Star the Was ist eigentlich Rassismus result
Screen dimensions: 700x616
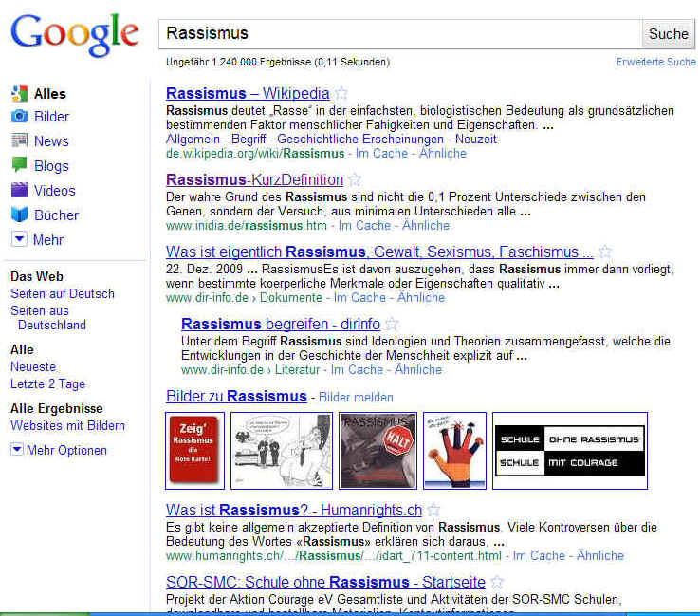pos(605,252)
